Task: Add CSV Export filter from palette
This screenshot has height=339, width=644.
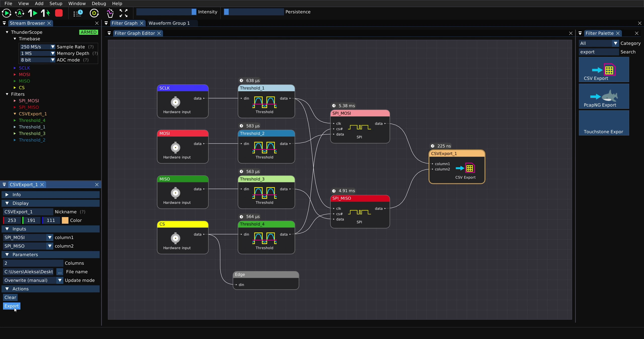Action: (x=604, y=70)
